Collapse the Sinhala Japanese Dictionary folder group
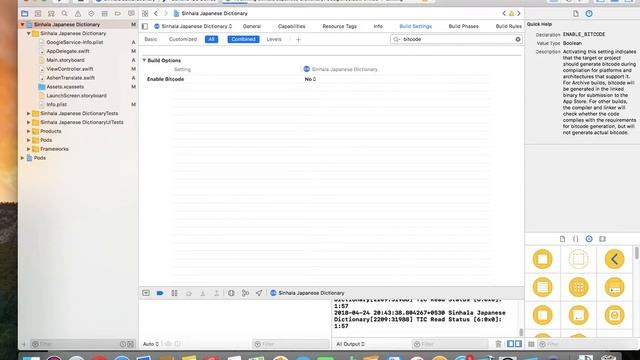This screenshot has width=640, height=360. (x=29, y=33)
